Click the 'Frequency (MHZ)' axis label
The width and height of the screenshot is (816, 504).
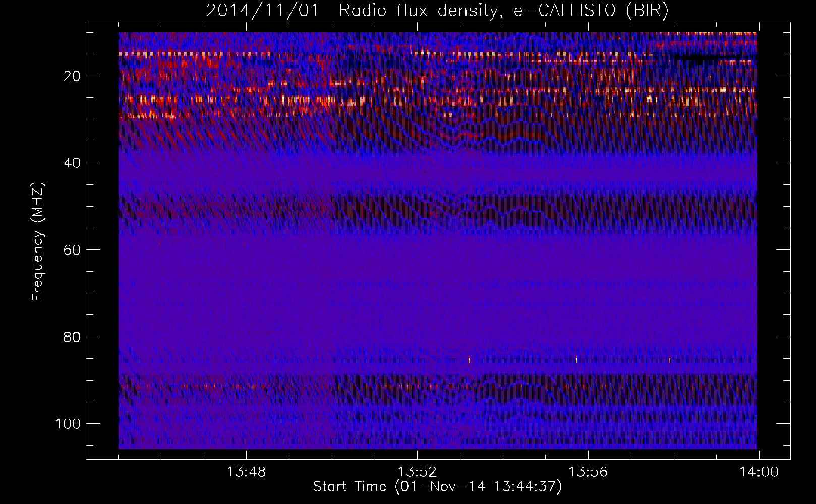coord(38,242)
